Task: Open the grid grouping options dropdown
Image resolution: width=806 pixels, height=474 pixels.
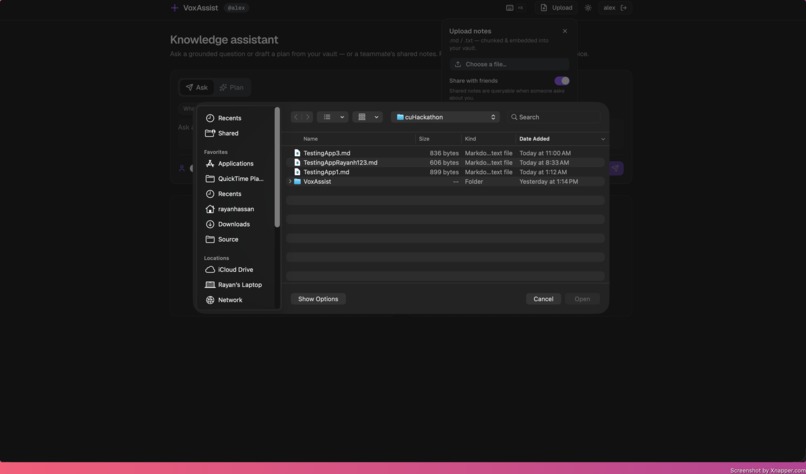Action: tap(368, 117)
